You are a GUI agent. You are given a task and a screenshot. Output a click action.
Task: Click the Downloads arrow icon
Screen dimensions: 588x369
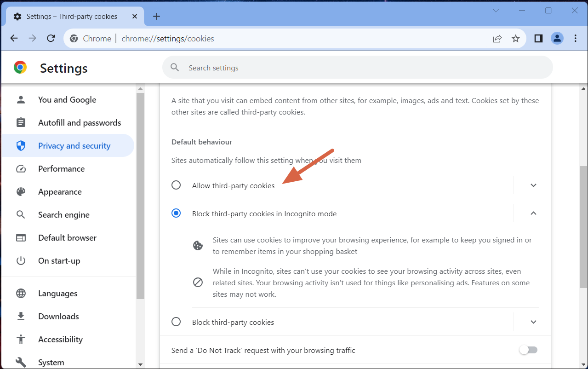click(x=21, y=316)
